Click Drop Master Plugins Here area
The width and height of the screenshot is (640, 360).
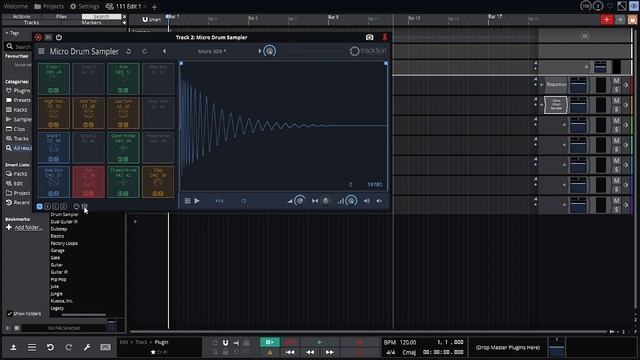click(x=508, y=348)
